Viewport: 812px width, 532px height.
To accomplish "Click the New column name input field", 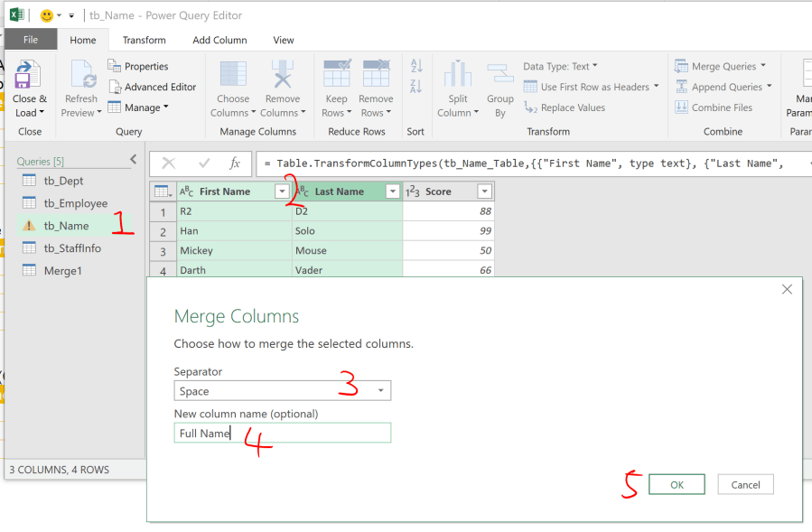I will pyautogui.click(x=282, y=434).
